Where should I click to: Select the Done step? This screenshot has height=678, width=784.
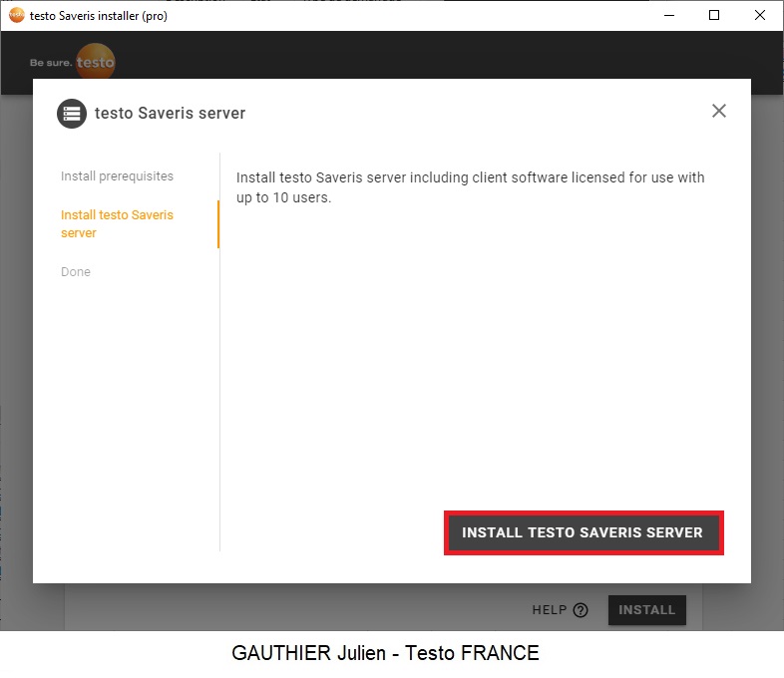76,272
